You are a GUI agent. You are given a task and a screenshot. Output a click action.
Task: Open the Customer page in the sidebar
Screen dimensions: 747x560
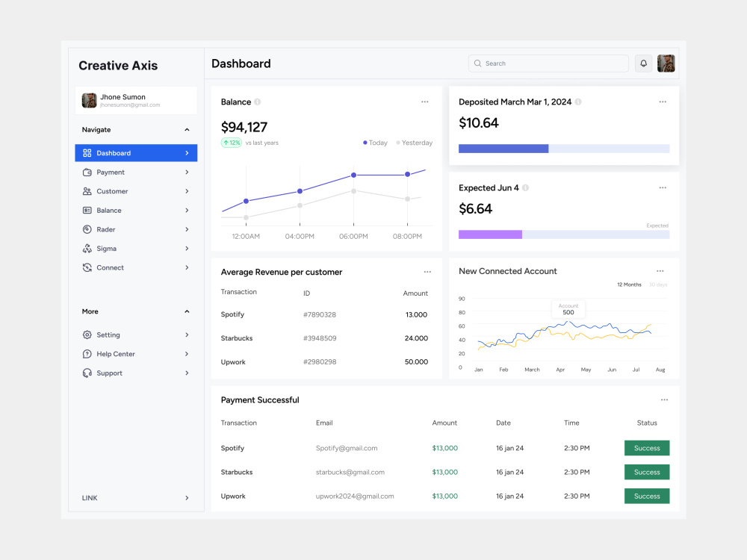(136, 191)
